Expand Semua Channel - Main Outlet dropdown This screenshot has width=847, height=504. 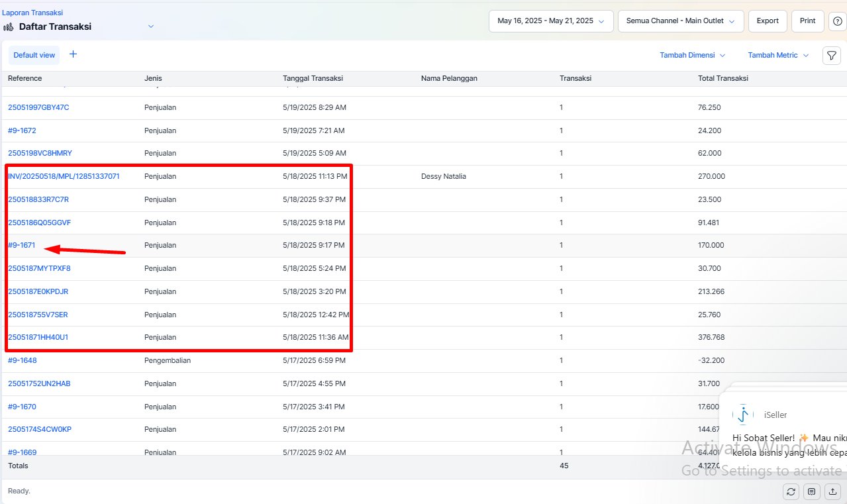[x=680, y=21]
